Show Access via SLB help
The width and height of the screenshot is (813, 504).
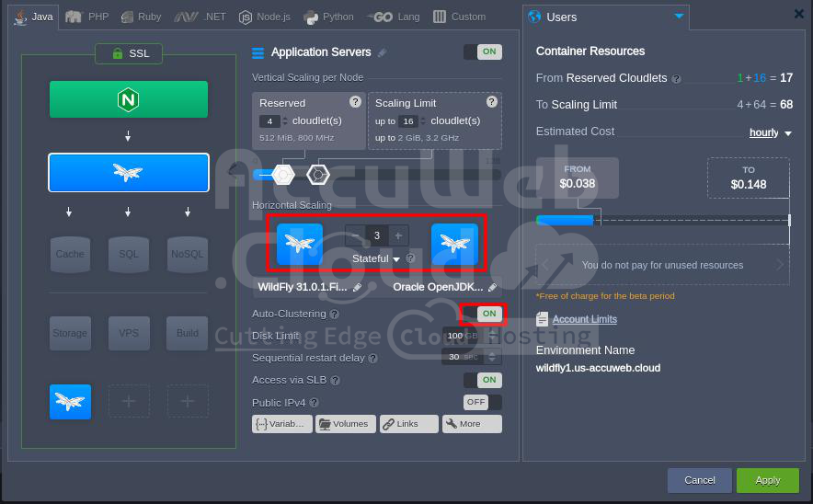point(335,381)
